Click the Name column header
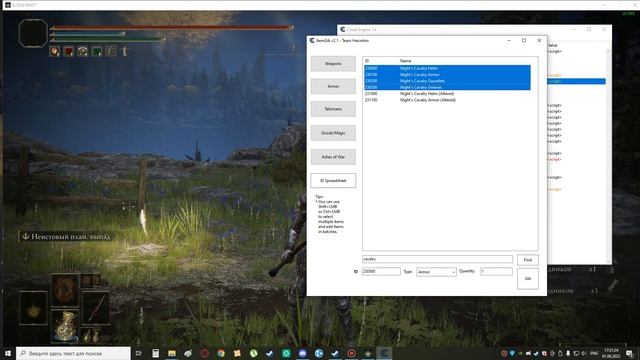This screenshot has height=360, width=640. (405, 61)
